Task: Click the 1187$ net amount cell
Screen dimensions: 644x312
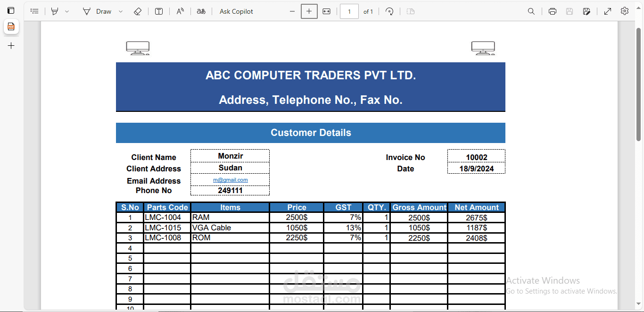Action: [x=477, y=228]
